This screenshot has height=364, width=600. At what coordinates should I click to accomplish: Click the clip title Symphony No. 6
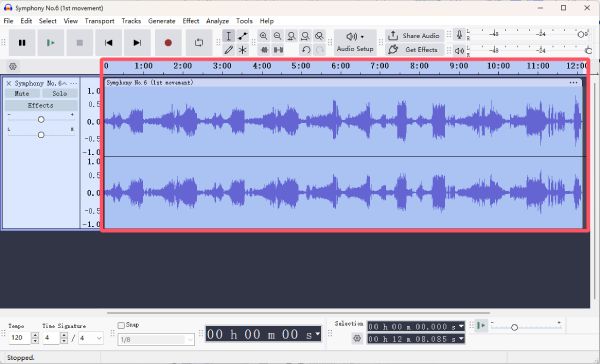150,82
